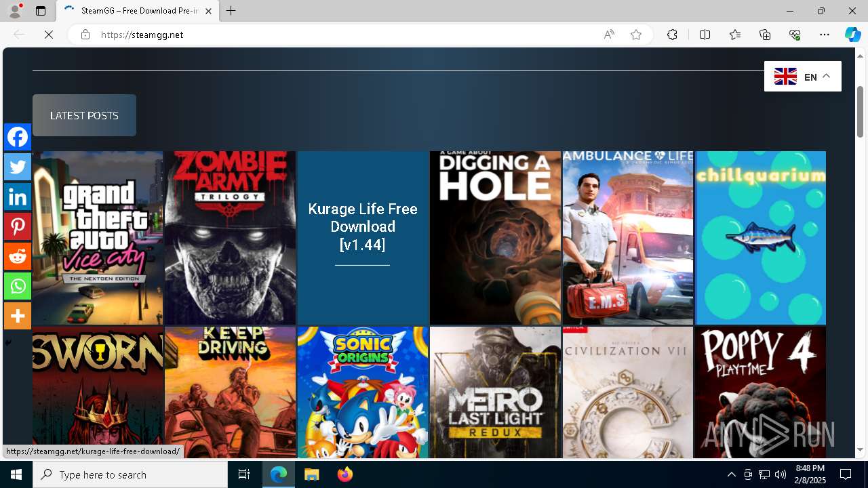Open Grand Theft Auto Vice City post
The height and width of the screenshot is (488, 868).
[98, 238]
